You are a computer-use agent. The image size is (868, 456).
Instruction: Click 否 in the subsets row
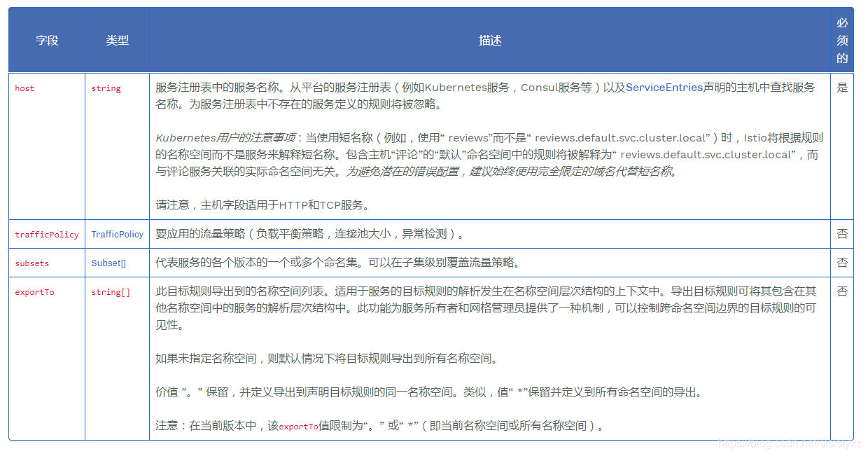point(842,263)
